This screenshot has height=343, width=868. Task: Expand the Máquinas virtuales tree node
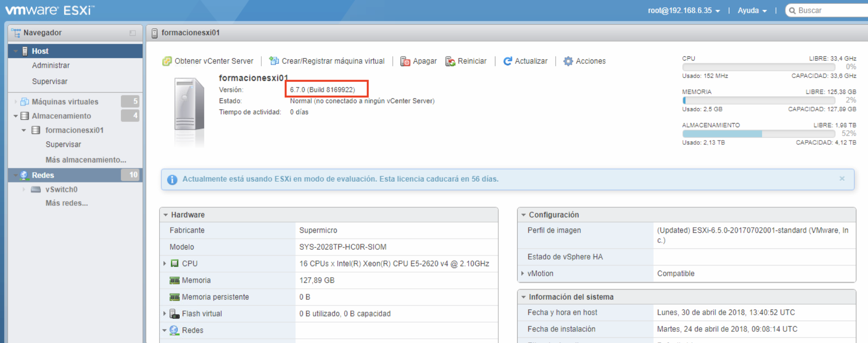click(x=15, y=102)
